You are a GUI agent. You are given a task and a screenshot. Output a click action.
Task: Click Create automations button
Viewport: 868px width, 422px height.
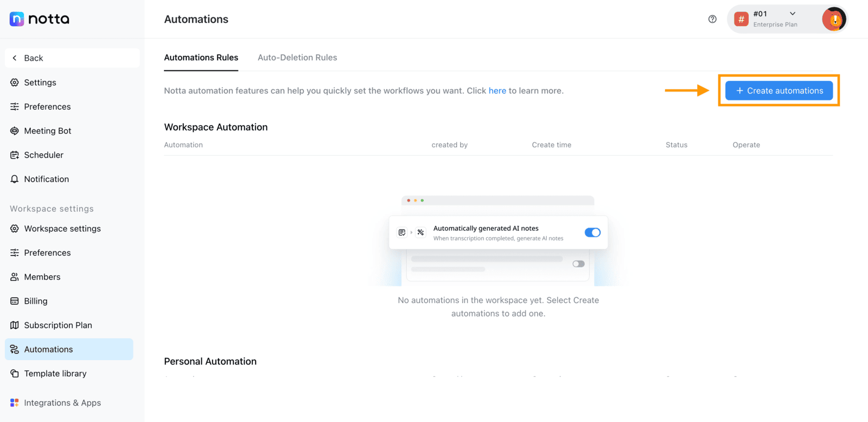(779, 91)
